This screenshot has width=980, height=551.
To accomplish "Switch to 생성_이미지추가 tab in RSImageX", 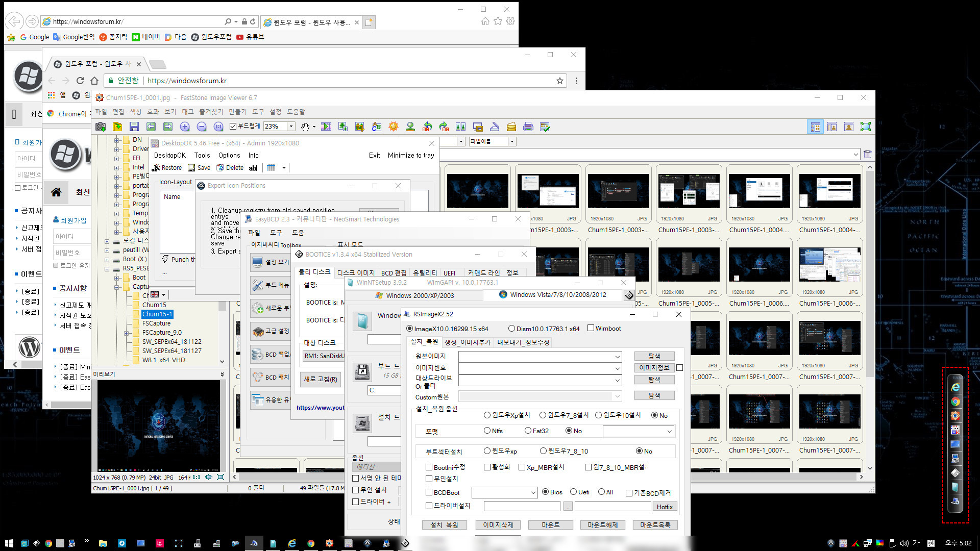I will (x=468, y=342).
